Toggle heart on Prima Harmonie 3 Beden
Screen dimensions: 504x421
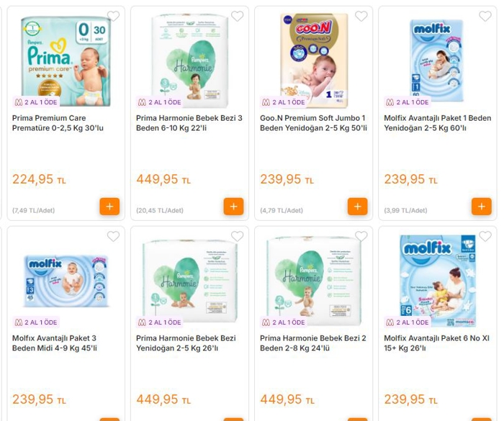click(x=237, y=16)
